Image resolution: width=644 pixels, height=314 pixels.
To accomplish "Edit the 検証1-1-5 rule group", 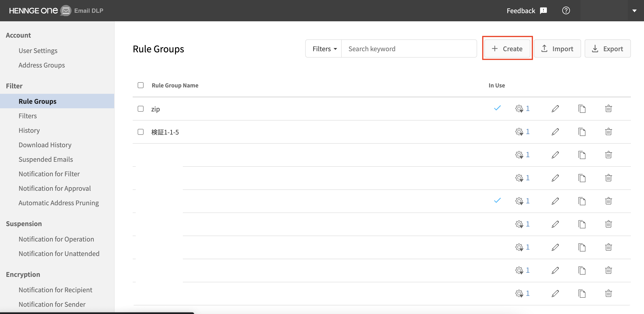I will (555, 132).
